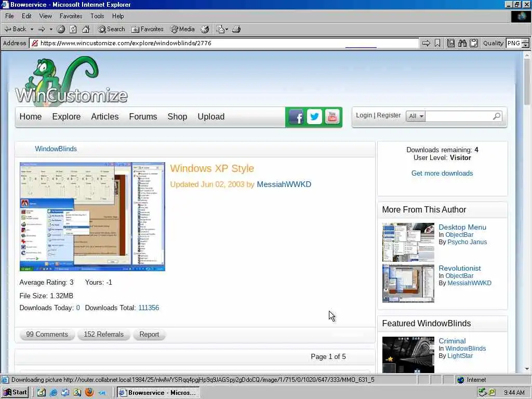Open the 99 Comments button
This screenshot has width=532, height=399.
tap(47, 335)
